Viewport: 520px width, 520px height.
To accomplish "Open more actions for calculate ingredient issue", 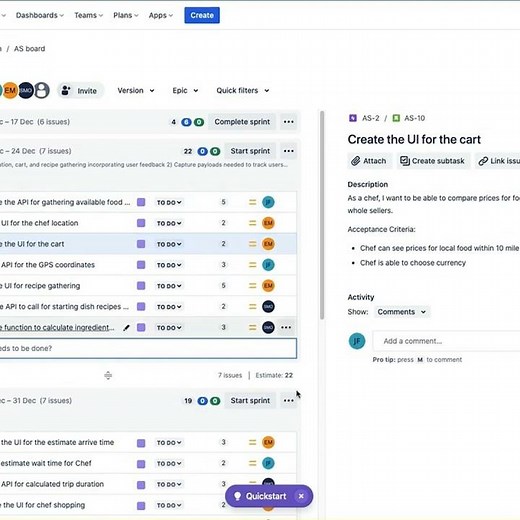I will pos(286,327).
